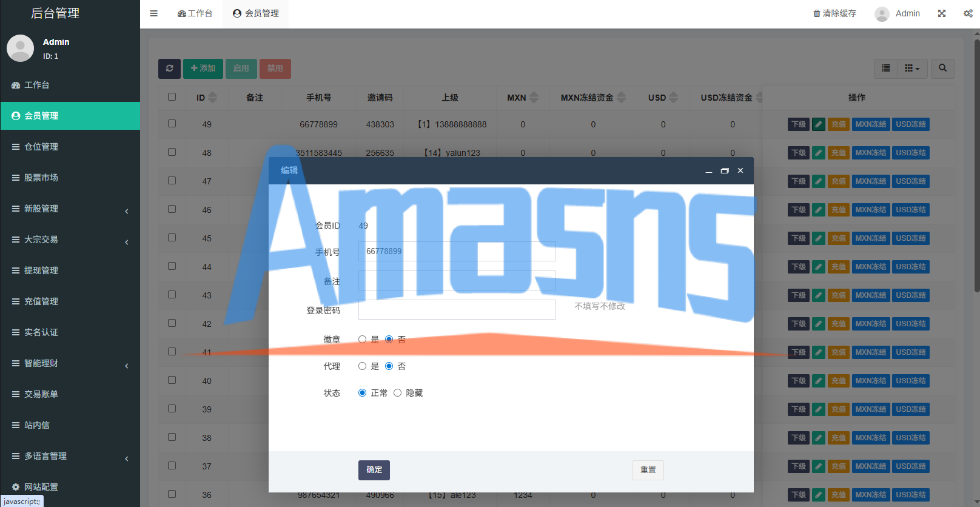
Task: Toggle the sidebar hamburger menu icon
Action: click(153, 13)
